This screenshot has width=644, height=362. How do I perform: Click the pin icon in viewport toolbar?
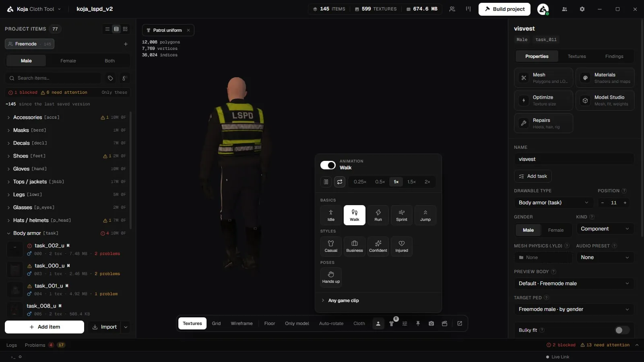pos(418,323)
